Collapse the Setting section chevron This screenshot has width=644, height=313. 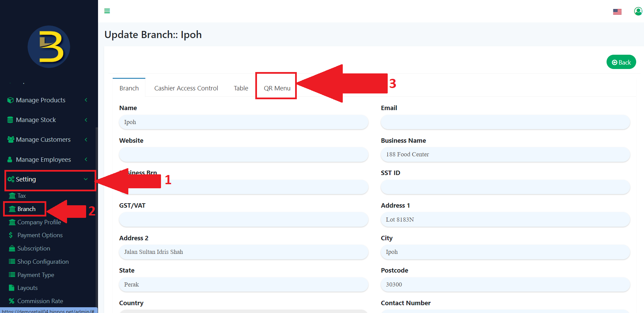[85, 179]
